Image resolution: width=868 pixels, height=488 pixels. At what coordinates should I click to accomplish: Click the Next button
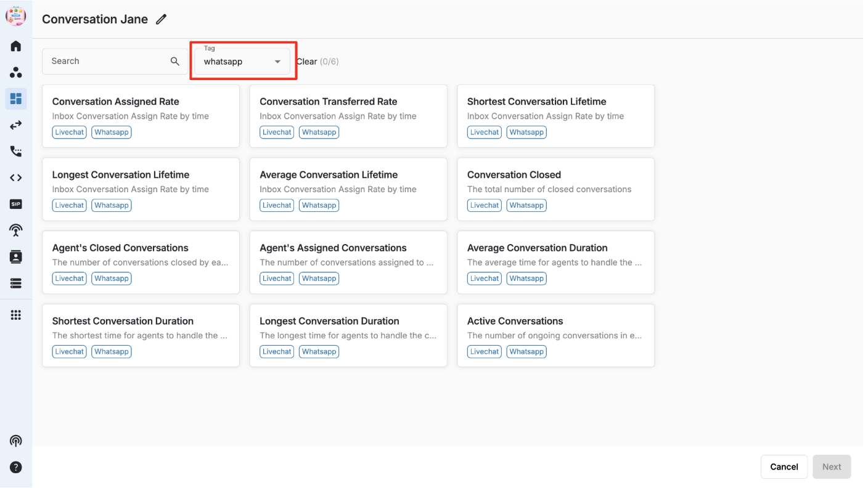[x=832, y=467]
